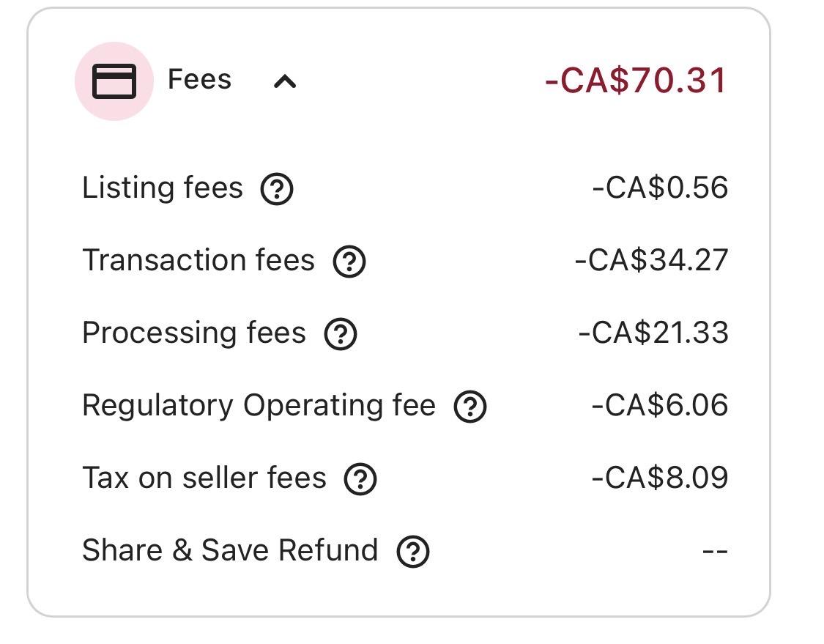The height and width of the screenshot is (644, 824).
Task: Select the Listing fees label
Action: click(163, 188)
